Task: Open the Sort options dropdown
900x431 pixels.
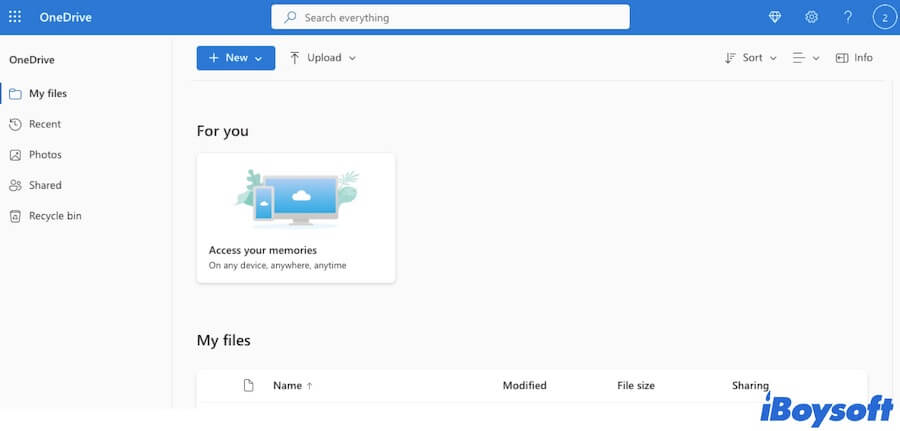Action: tap(751, 58)
